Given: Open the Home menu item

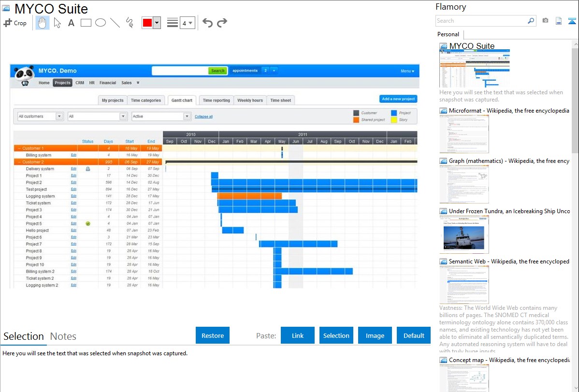Looking at the screenshot, I should click(x=44, y=83).
